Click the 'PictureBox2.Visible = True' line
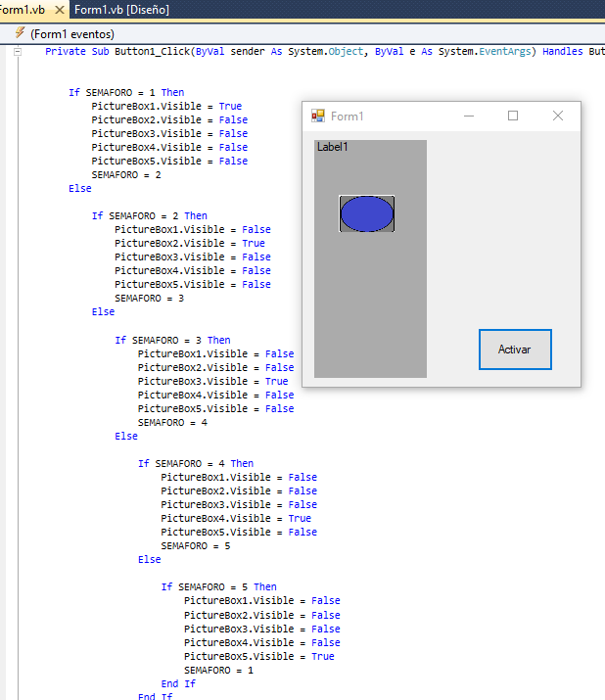Screen dimensions: 605x700 click(x=190, y=244)
